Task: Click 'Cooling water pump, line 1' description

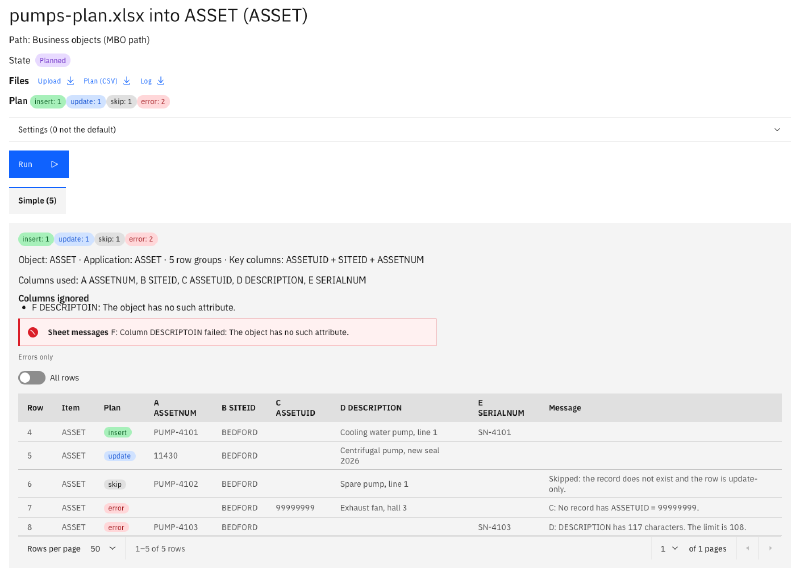Action: (389, 432)
